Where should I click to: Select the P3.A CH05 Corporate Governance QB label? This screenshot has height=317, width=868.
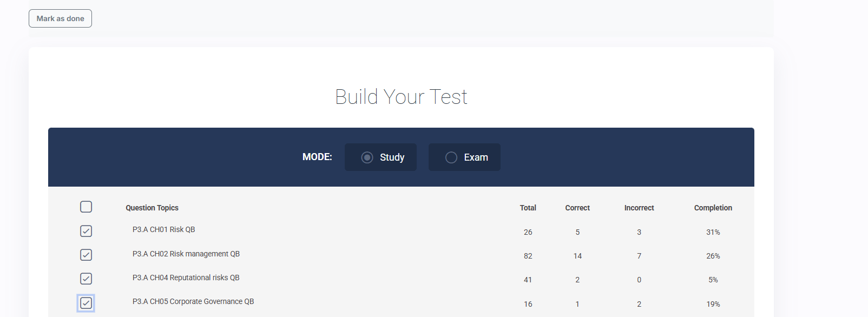tap(193, 301)
